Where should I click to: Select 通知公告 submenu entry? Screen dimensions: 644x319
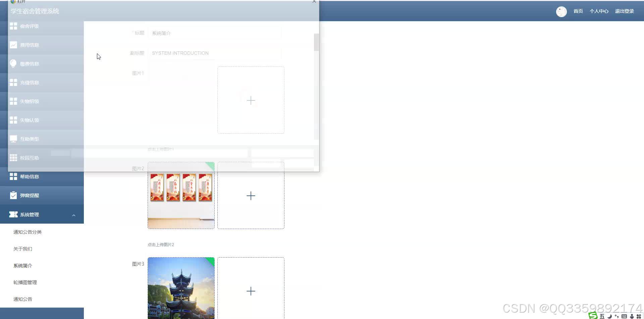23,299
